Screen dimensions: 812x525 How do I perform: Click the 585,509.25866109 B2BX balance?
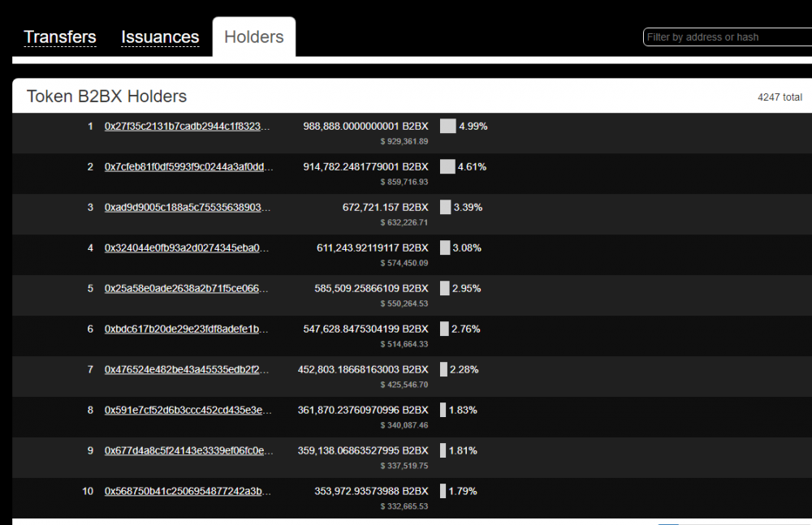(371, 288)
